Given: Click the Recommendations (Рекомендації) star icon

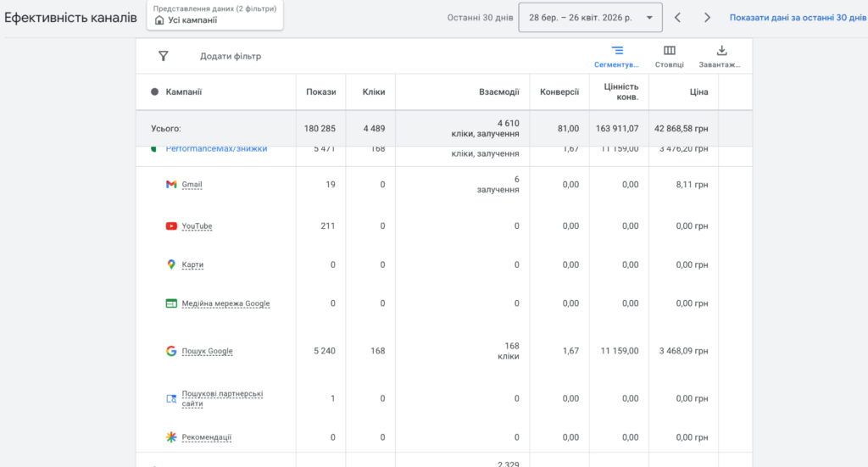Looking at the screenshot, I should pyautogui.click(x=171, y=437).
